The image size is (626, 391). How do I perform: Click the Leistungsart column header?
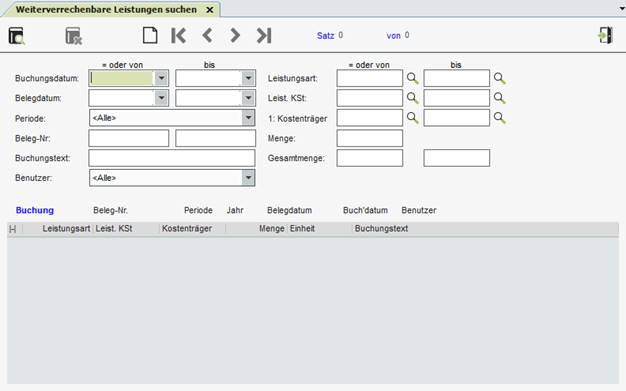tap(66, 228)
